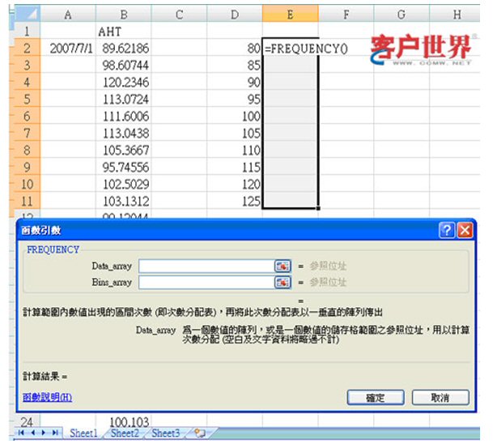Switch to the Sheet3 tab
The image size is (493, 448).
click(166, 434)
